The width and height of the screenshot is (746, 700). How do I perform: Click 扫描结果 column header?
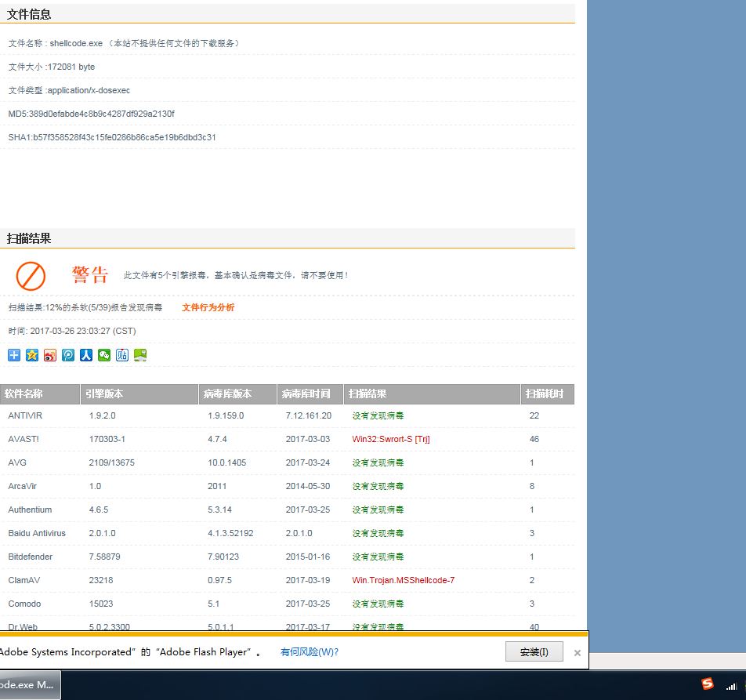click(432, 394)
